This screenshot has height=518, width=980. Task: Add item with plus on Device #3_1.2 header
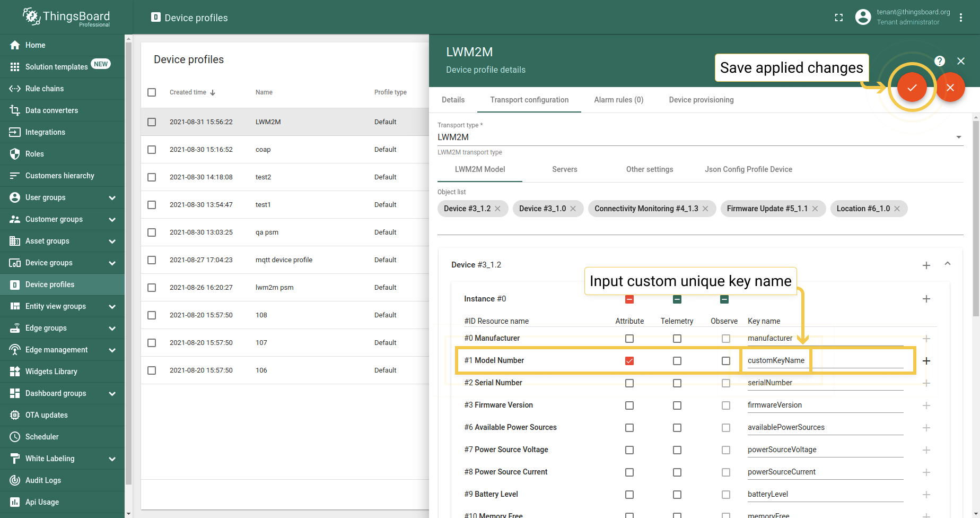926,265
